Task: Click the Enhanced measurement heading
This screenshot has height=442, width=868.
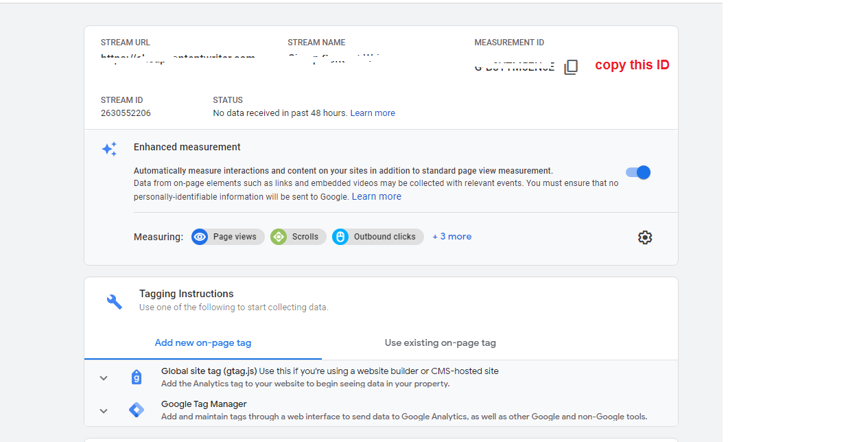Action: (x=187, y=147)
